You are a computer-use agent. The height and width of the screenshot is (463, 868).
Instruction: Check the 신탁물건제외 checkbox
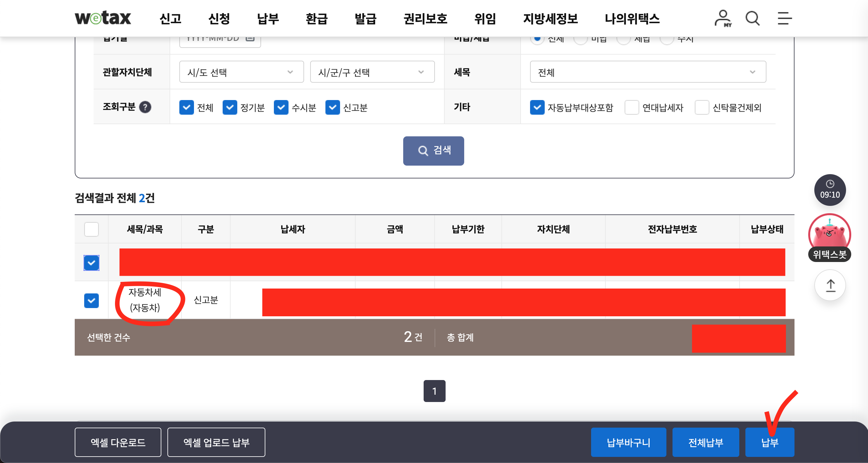pos(702,107)
